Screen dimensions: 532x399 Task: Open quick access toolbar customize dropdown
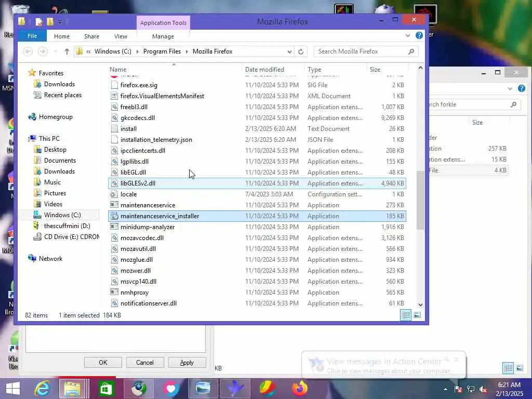coord(60,22)
